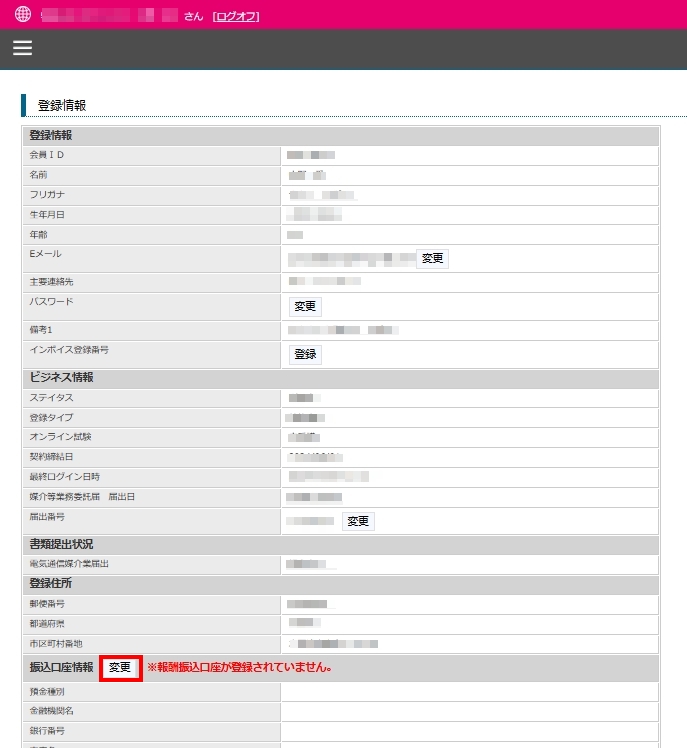Viewport: 687px width, 748px height.
Task: Select the オンライン試験 row label
Action: [61, 437]
